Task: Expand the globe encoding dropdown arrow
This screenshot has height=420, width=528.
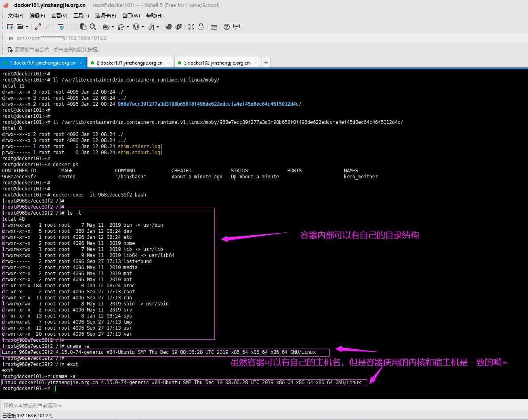Action: 142,27
